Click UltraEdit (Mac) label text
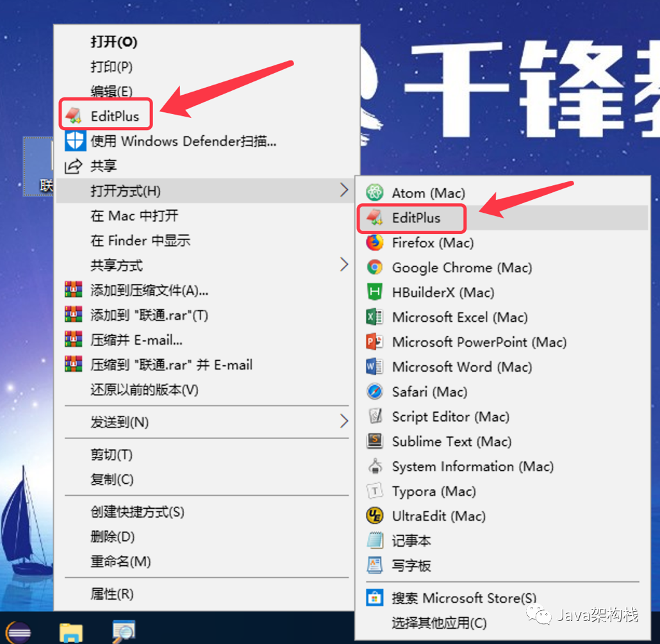Screen dimensions: 660x644 pyautogui.click(x=438, y=516)
